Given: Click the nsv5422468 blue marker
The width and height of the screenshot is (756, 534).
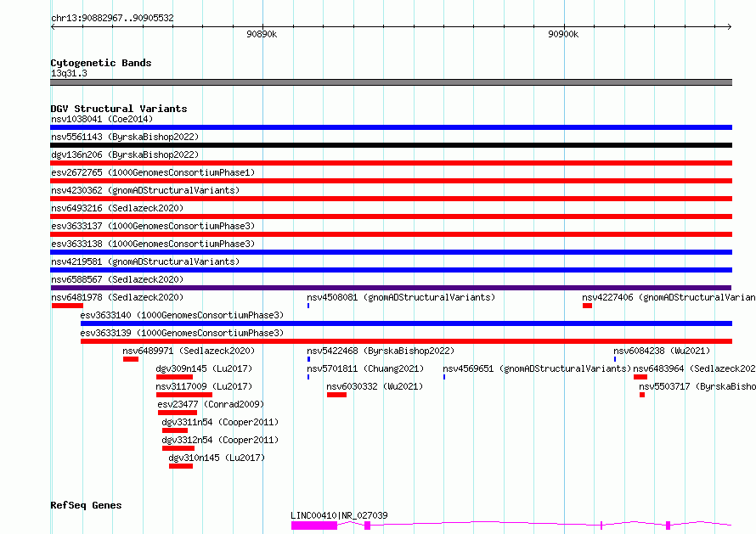Looking at the screenshot, I should (308, 359).
